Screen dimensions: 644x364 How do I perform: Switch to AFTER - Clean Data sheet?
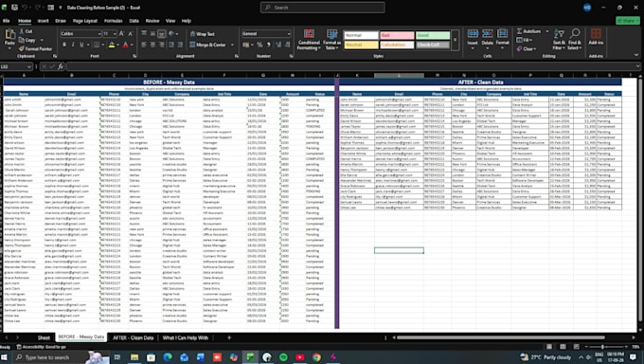134,337
